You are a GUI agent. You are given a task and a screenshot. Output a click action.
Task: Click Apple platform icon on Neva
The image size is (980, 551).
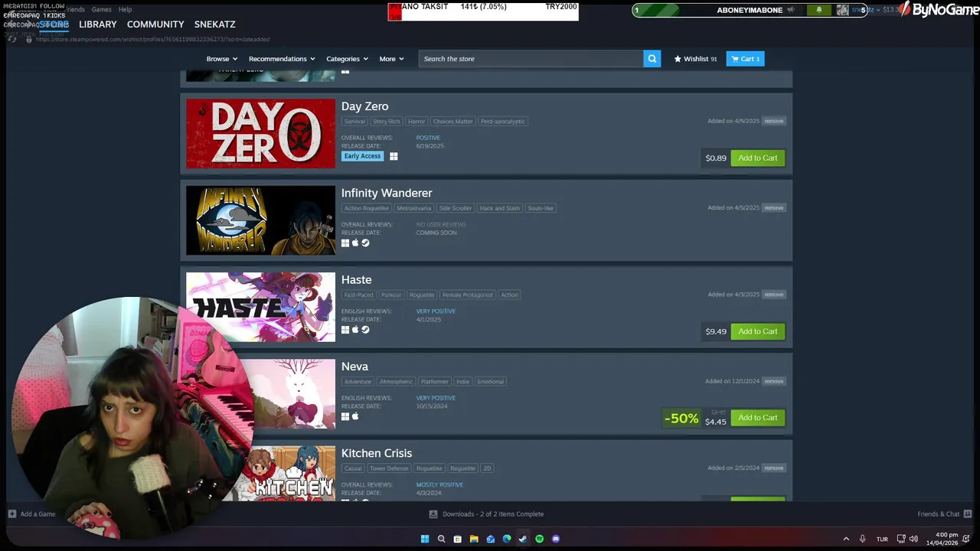coord(355,416)
